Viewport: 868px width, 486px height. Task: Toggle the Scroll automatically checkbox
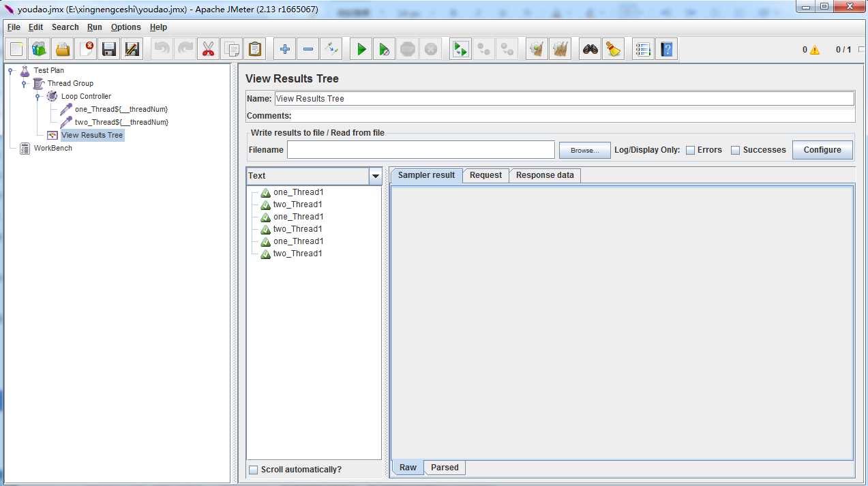click(x=254, y=470)
